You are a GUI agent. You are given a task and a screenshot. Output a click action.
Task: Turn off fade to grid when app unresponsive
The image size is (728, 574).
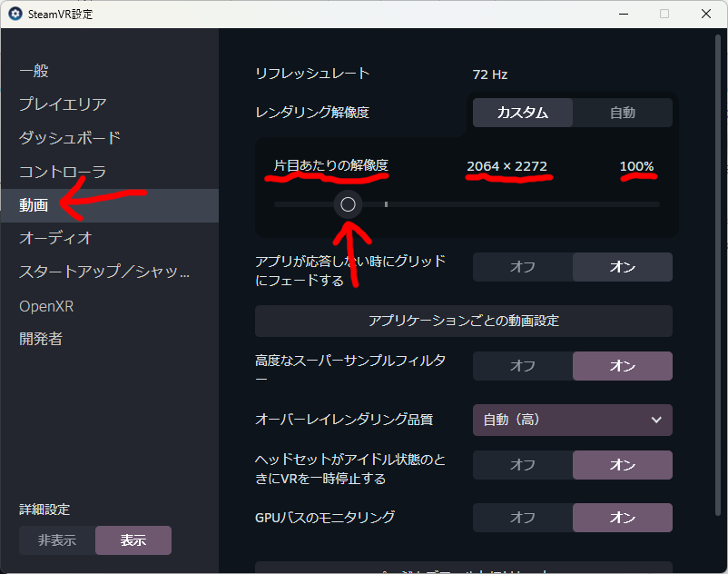click(x=523, y=267)
